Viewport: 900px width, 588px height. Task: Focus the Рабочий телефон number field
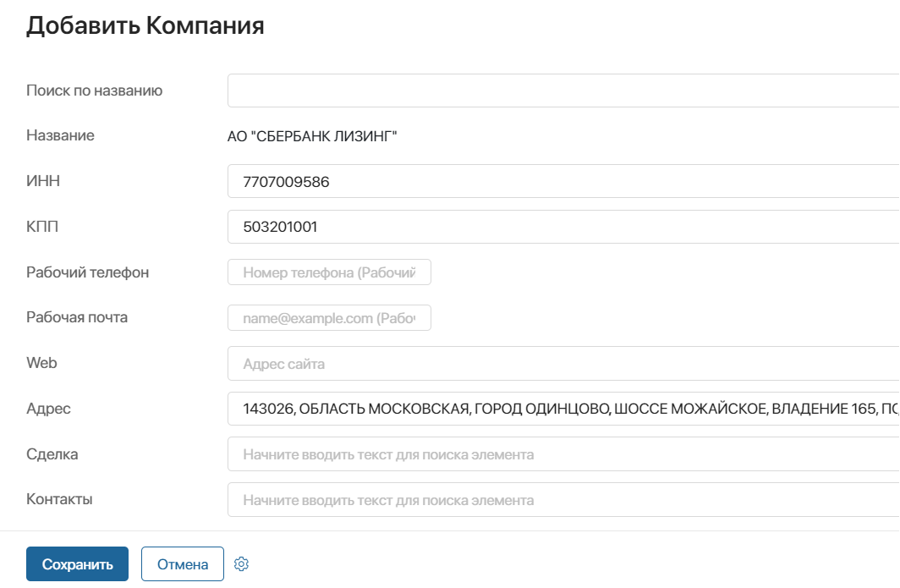click(330, 272)
